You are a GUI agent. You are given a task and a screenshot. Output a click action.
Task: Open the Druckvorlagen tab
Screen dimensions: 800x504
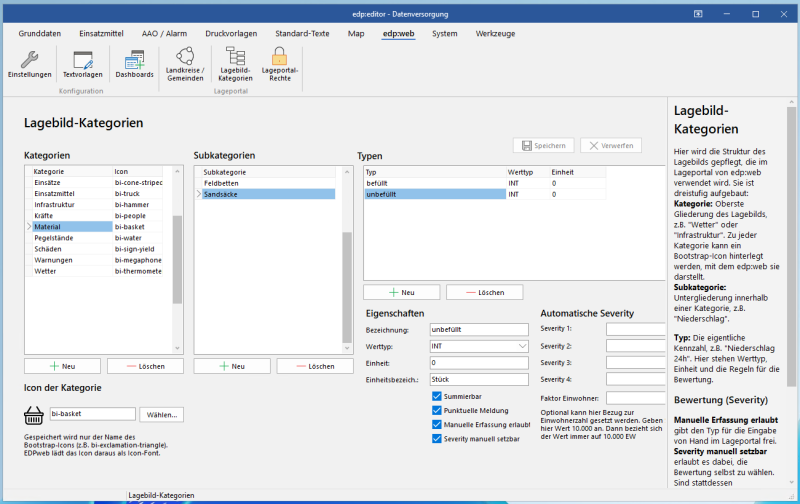pyautogui.click(x=231, y=34)
